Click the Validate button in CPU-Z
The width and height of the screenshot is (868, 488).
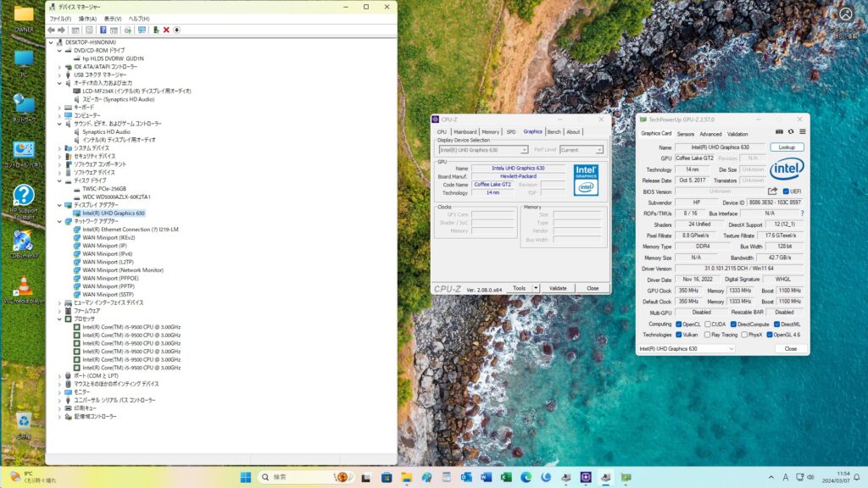point(558,288)
